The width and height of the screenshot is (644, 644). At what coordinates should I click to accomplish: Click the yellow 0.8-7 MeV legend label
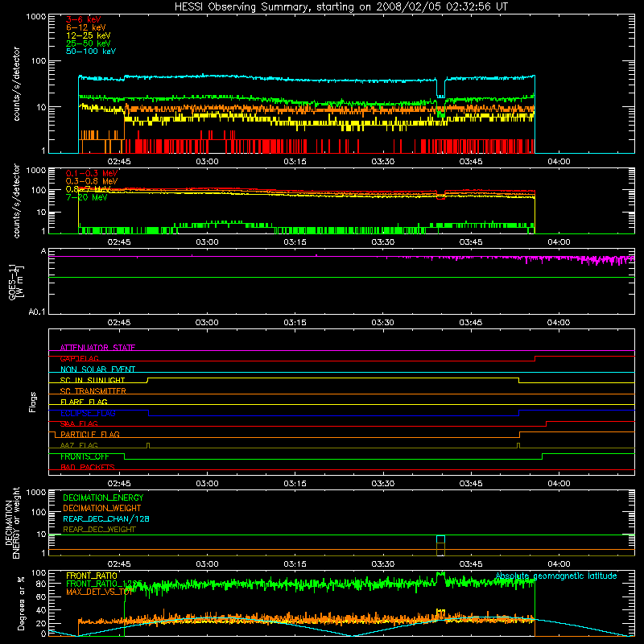pos(89,189)
